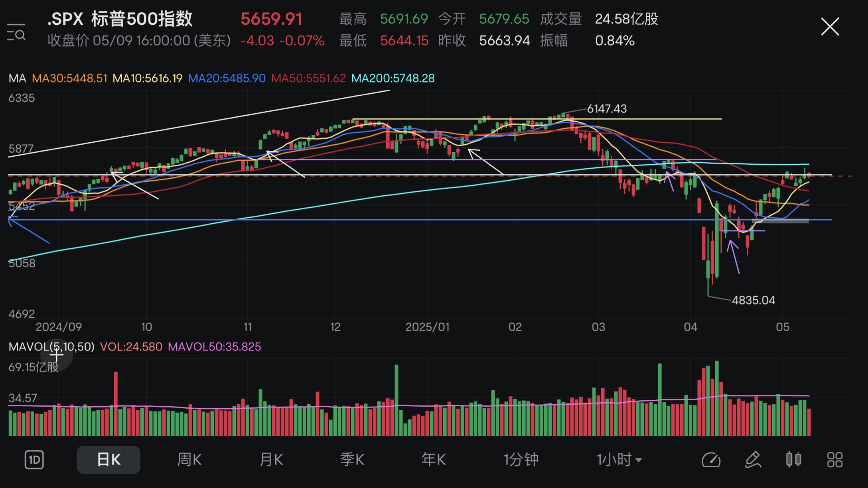Tap the 2025/01 date axis label
The height and width of the screenshot is (488, 868).
[427, 327]
